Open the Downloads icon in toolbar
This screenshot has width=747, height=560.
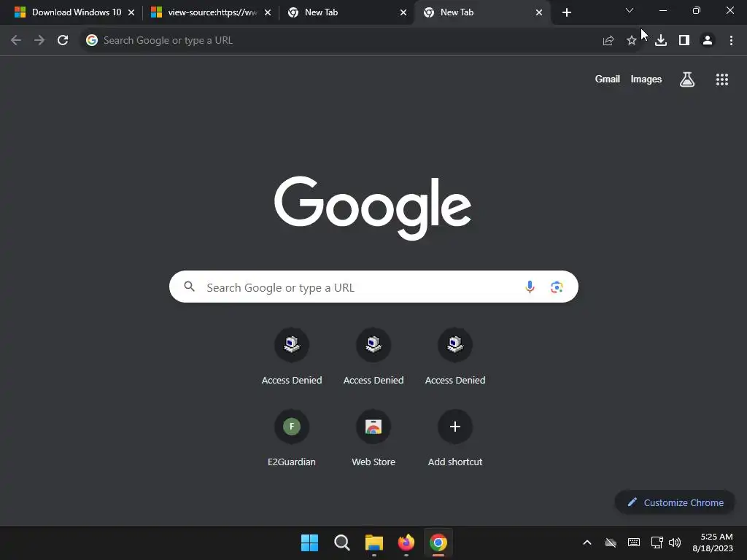pyautogui.click(x=661, y=41)
